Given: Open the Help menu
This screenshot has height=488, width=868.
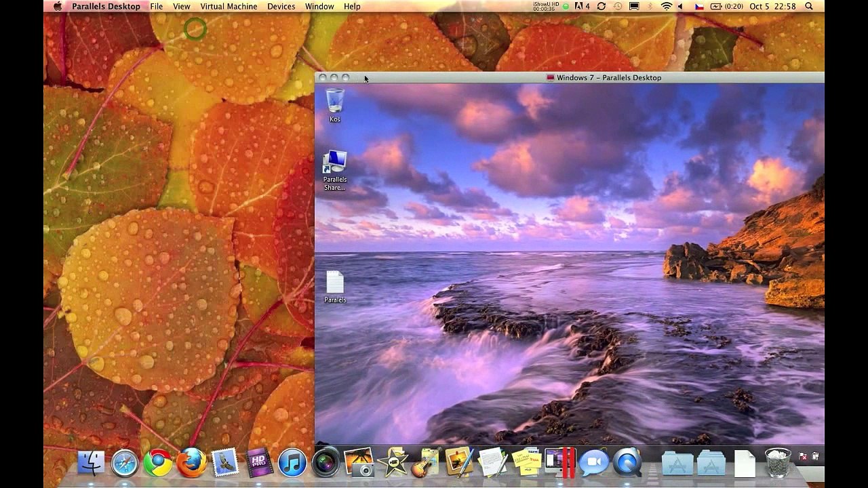Looking at the screenshot, I should (352, 6).
